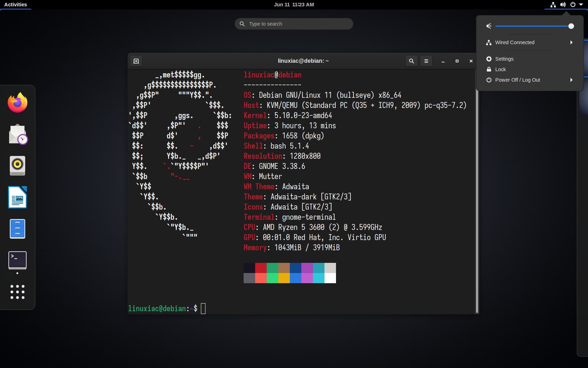Mute audio via the speaker icon
This screenshot has width=588, height=368.
(x=563, y=5)
